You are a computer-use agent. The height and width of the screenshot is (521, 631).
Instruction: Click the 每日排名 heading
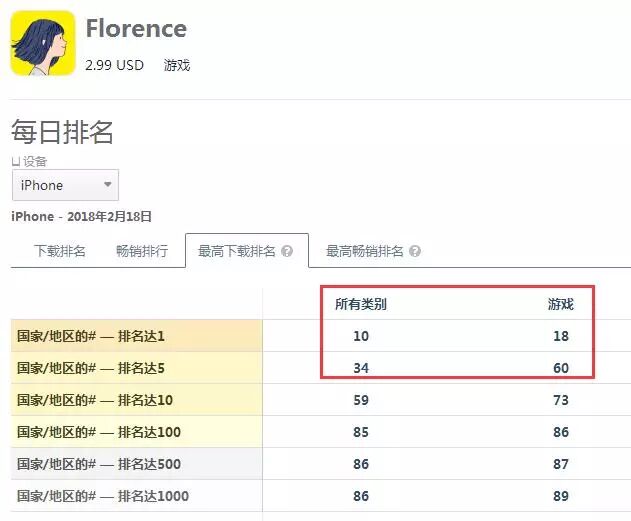62,132
